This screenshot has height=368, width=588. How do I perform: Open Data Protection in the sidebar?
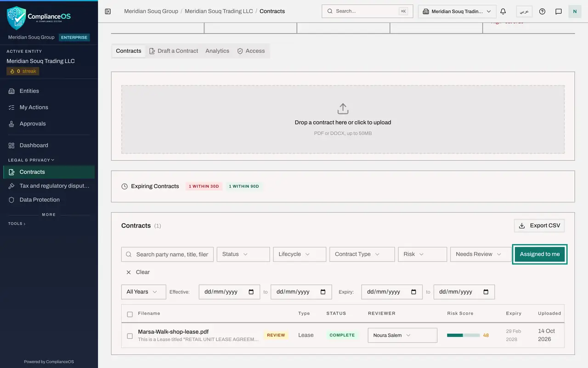pos(49,200)
